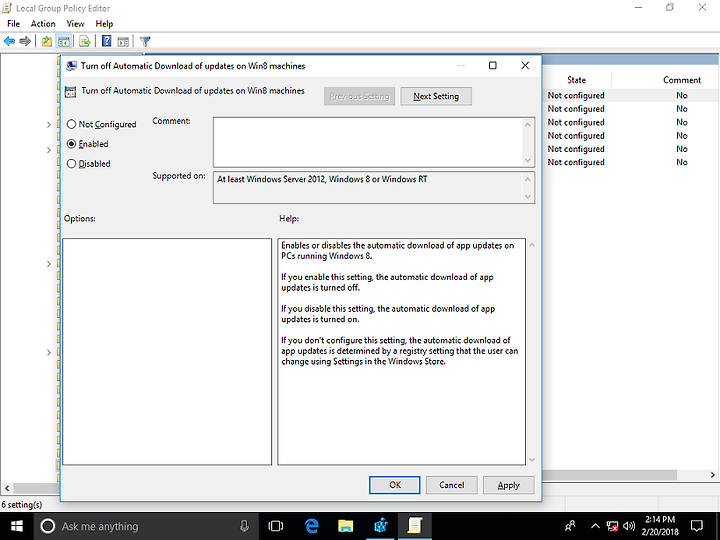Image resolution: width=720 pixels, height=540 pixels.
Task: Click the Supported on scroll down arrow
Action: point(528,197)
